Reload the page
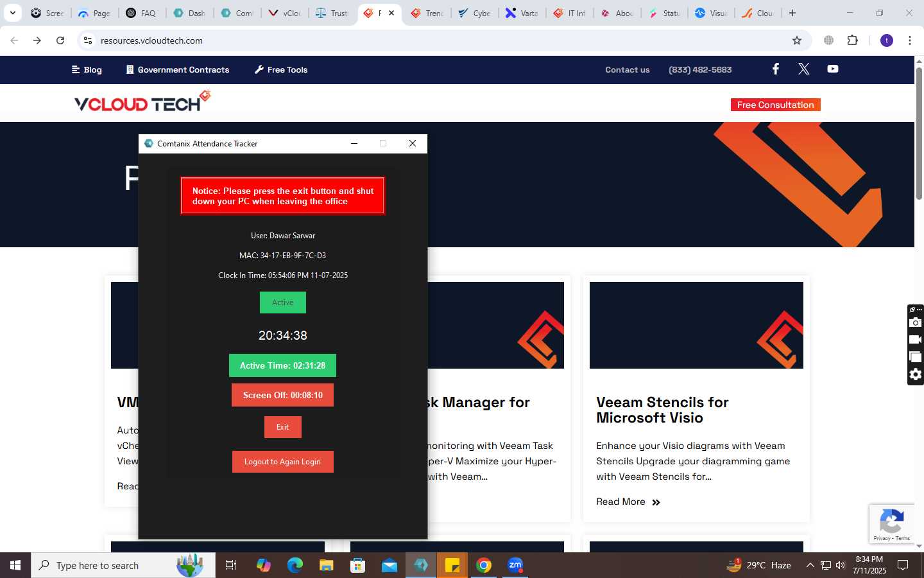This screenshot has height=578, width=924. pos(60,40)
